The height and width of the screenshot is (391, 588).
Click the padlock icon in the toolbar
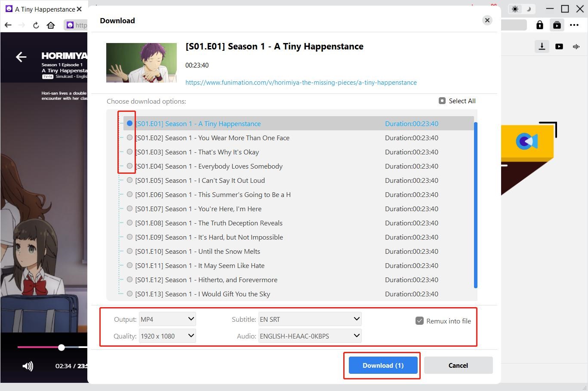click(539, 25)
